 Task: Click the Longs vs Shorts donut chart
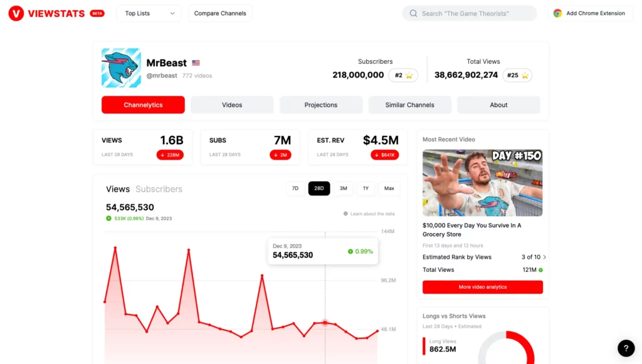point(507,348)
